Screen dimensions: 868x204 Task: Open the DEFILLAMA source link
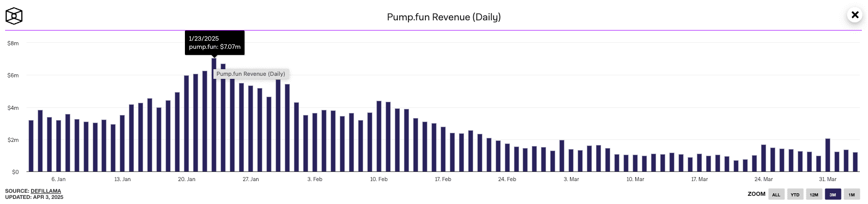click(x=46, y=191)
